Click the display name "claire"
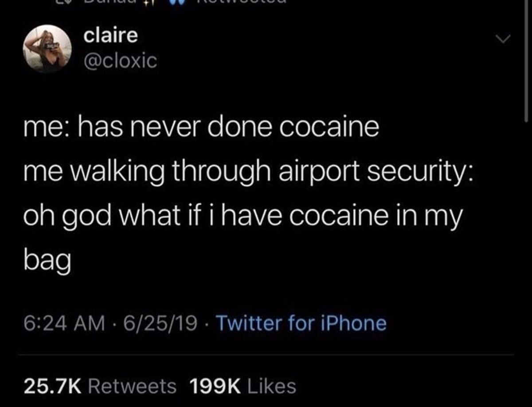 tap(111, 35)
